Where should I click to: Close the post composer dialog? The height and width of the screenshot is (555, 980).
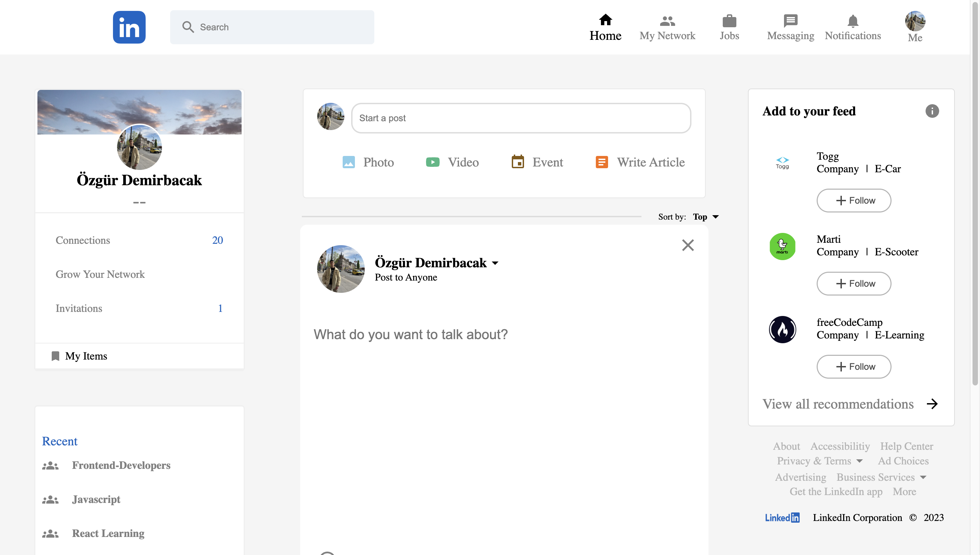coord(688,245)
